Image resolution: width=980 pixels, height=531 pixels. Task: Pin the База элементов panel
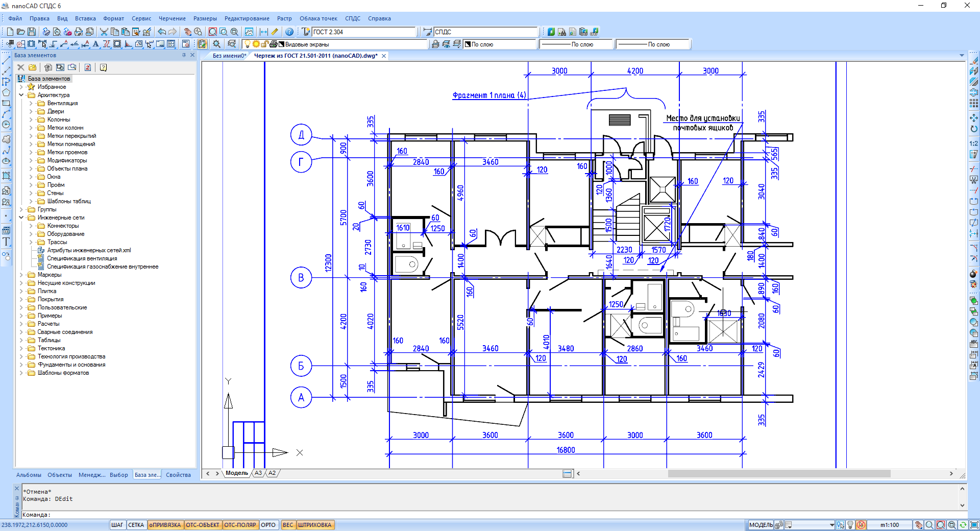tap(184, 55)
